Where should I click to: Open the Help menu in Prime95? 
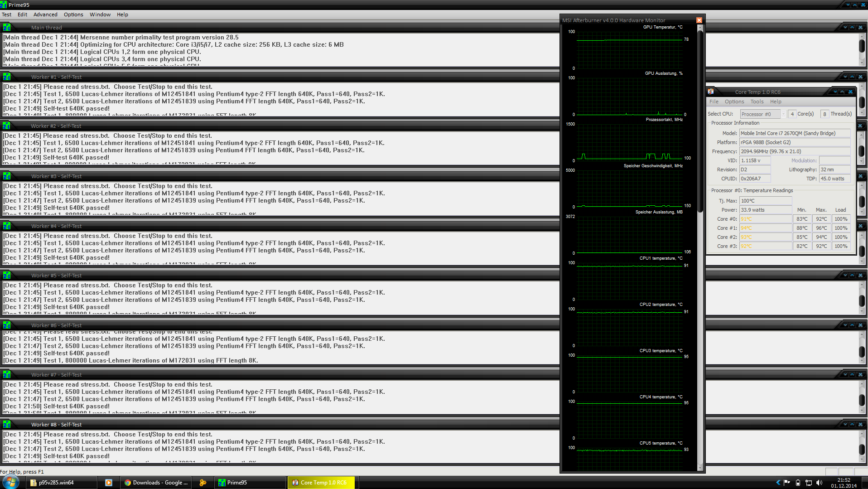122,15
